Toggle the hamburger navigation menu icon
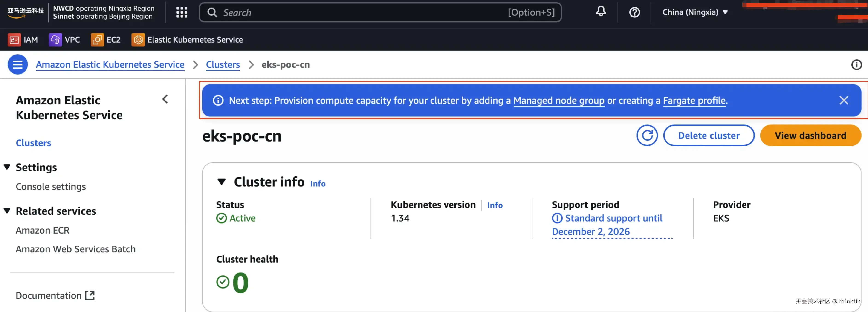Screen dimensions: 868x312 click(x=17, y=64)
